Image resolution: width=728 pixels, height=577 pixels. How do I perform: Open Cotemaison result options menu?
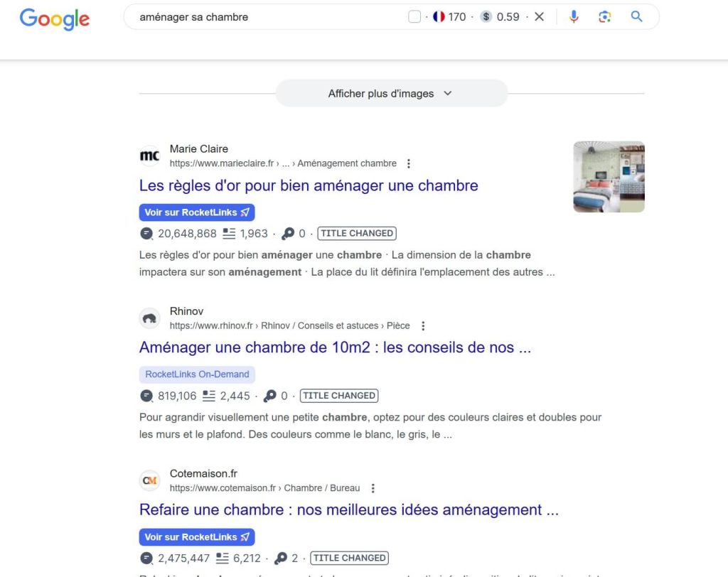click(373, 488)
